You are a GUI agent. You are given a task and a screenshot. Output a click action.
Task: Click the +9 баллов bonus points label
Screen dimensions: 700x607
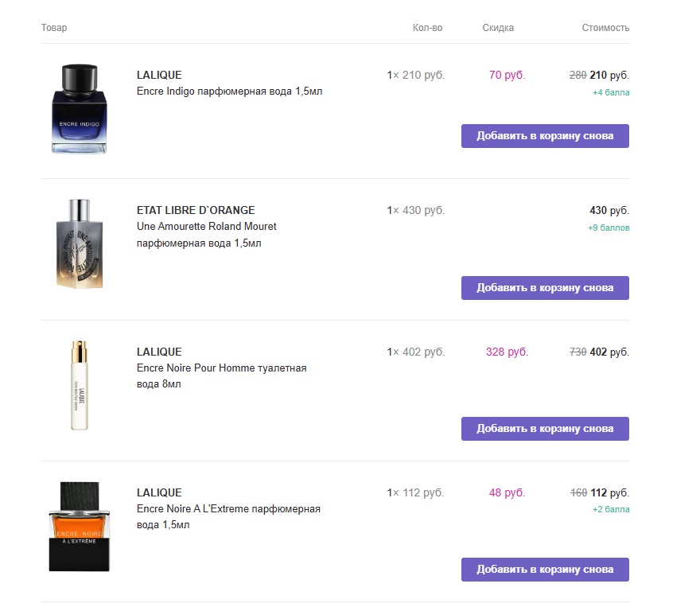tap(609, 228)
